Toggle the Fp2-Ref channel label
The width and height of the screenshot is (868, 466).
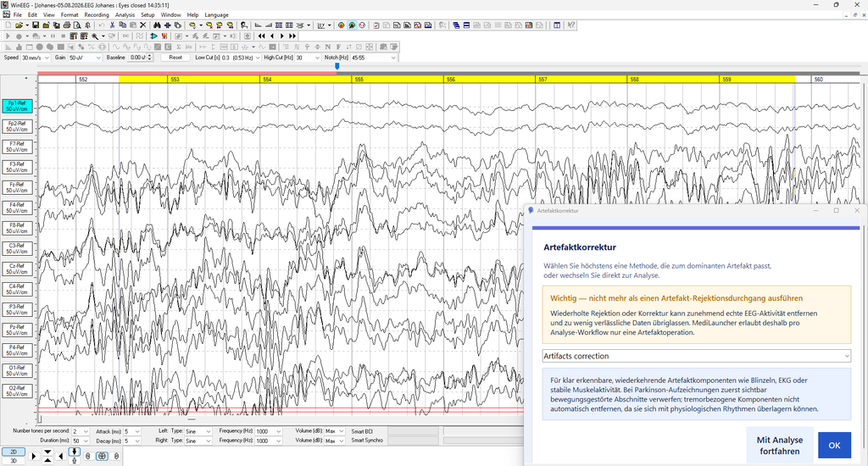(17, 127)
